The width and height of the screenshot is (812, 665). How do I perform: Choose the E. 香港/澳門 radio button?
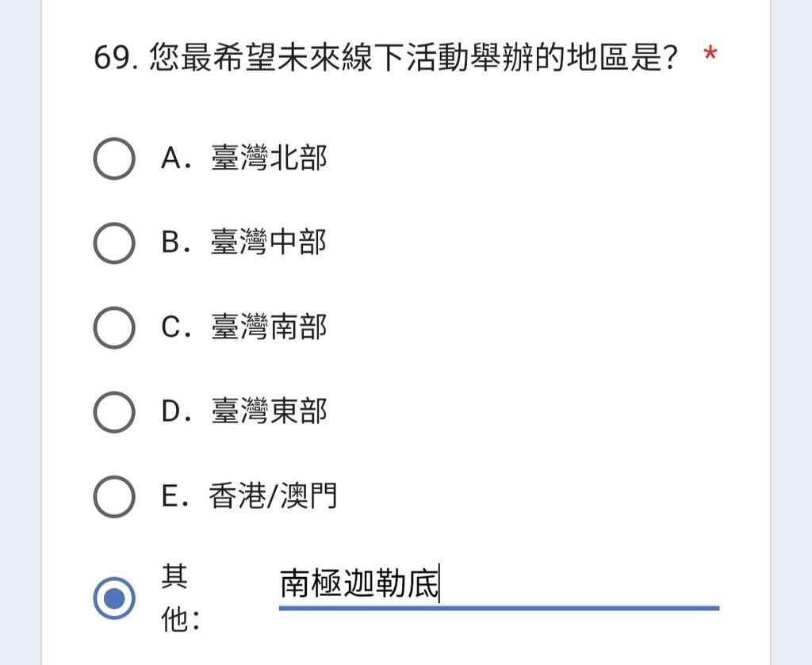(114, 497)
